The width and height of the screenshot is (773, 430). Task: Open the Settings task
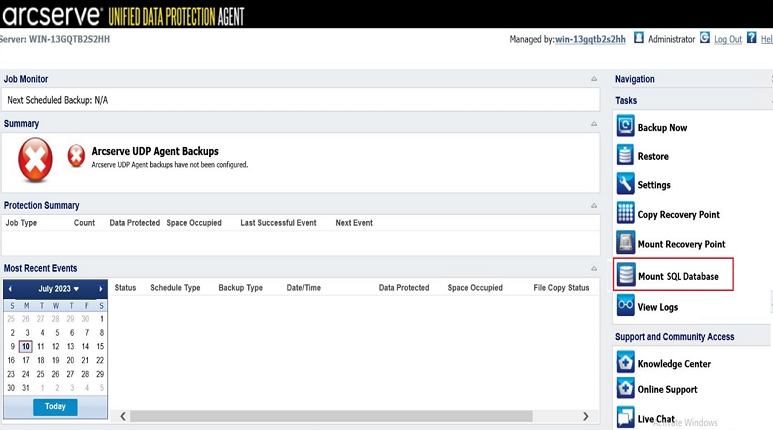click(654, 185)
